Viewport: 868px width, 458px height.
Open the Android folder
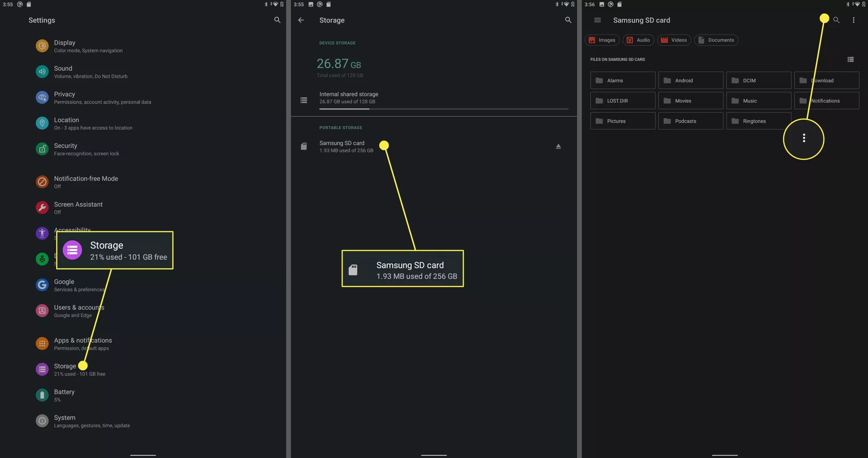click(x=691, y=80)
